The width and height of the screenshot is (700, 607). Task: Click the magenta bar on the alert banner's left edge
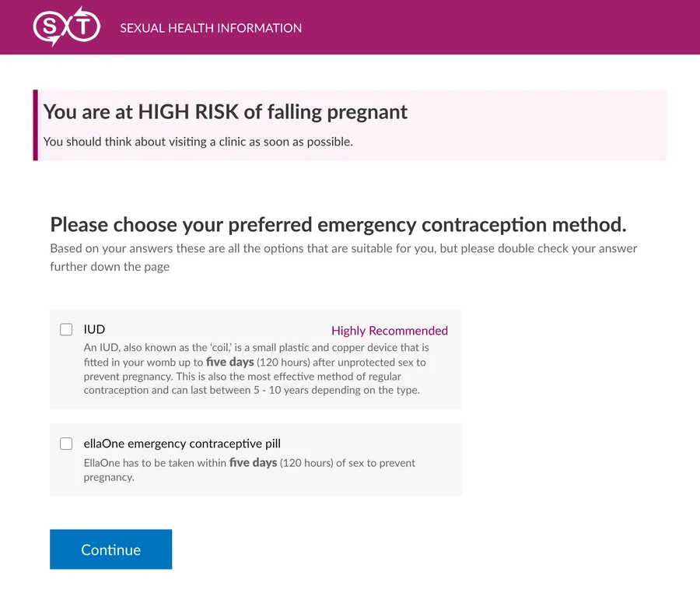coord(35,125)
